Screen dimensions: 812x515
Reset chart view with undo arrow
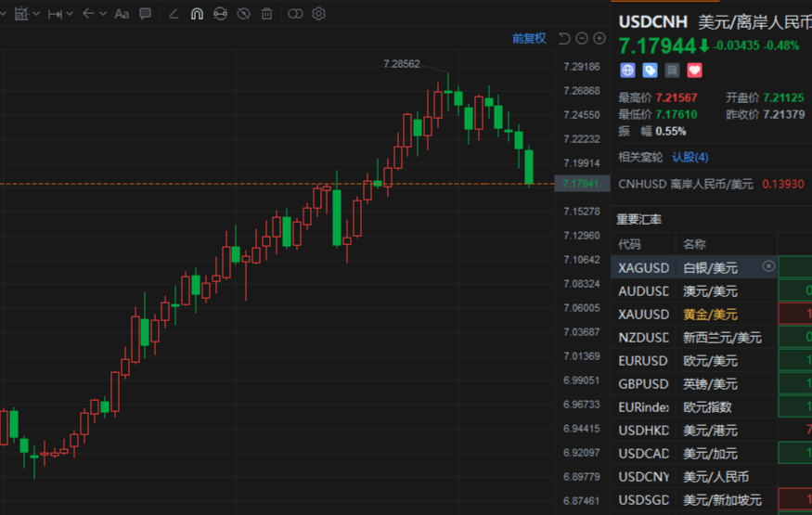pyautogui.click(x=564, y=38)
